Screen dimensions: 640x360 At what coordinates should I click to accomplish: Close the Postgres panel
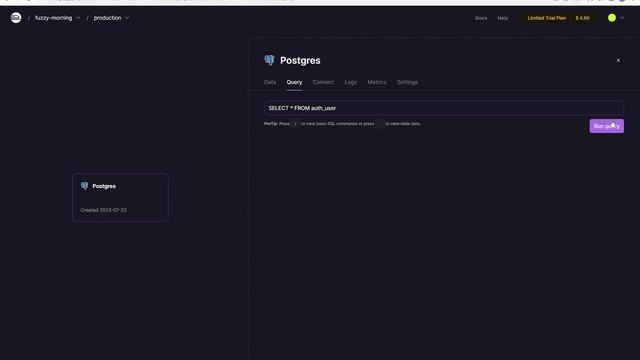point(618,60)
